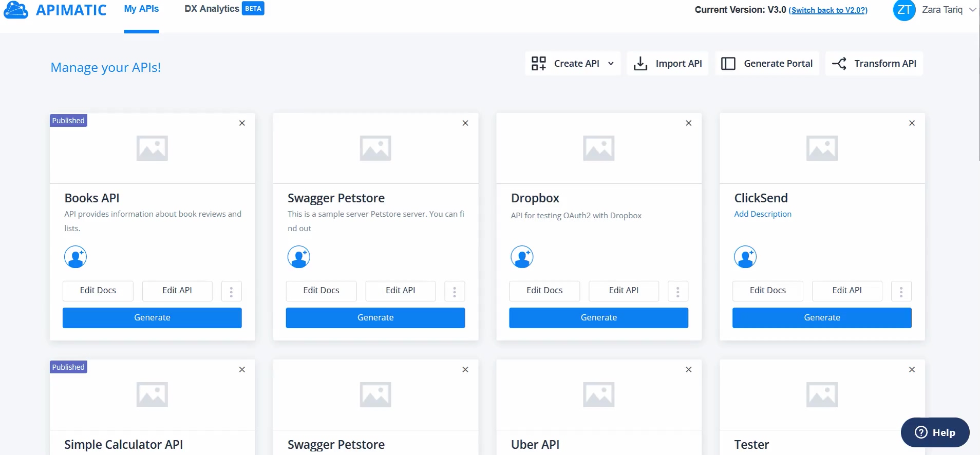Click the ZT user avatar

pos(904,10)
